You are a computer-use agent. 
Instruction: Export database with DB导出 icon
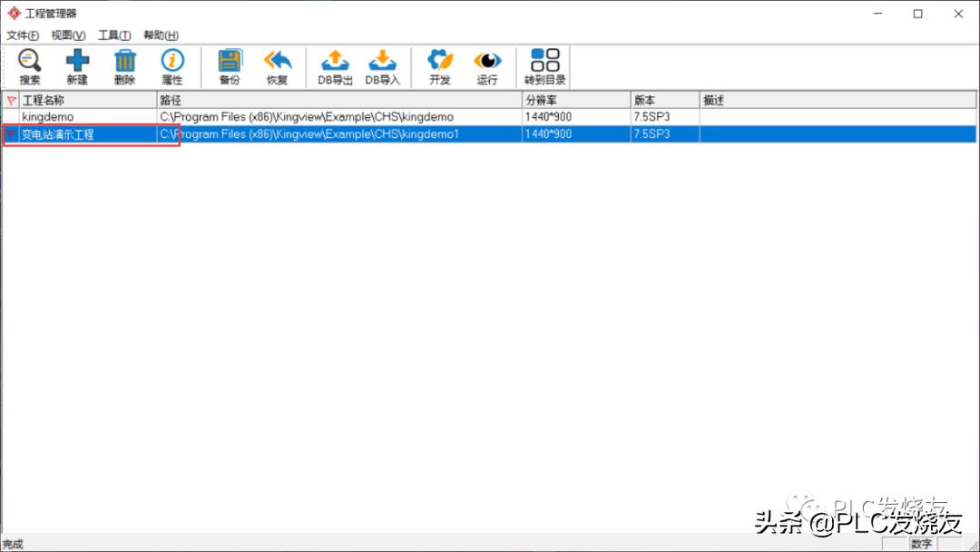pos(335,67)
